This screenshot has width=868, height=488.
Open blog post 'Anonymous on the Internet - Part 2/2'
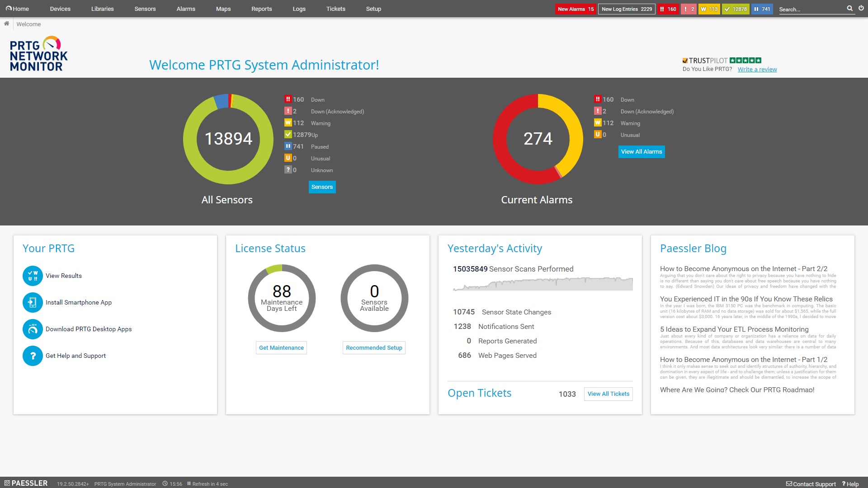coord(744,269)
